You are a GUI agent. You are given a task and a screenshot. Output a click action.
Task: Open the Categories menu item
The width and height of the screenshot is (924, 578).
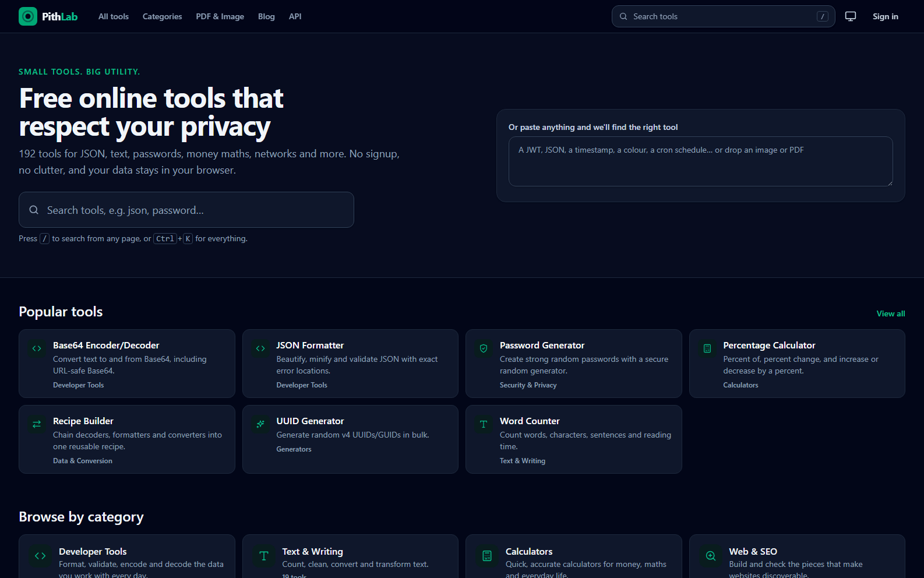(x=163, y=16)
